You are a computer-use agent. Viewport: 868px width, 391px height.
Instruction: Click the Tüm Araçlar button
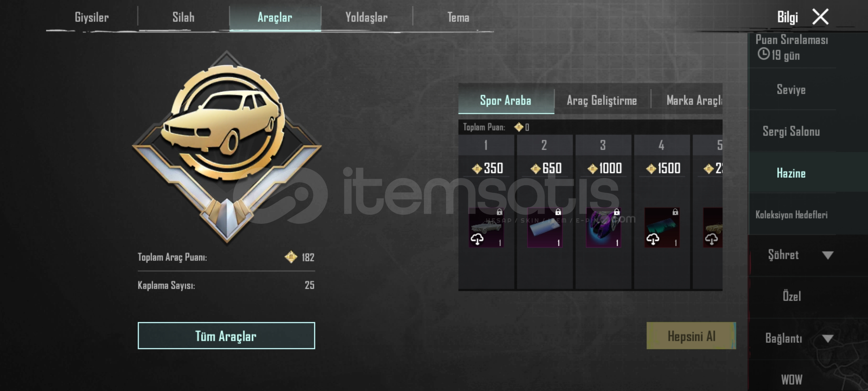tap(226, 336)
